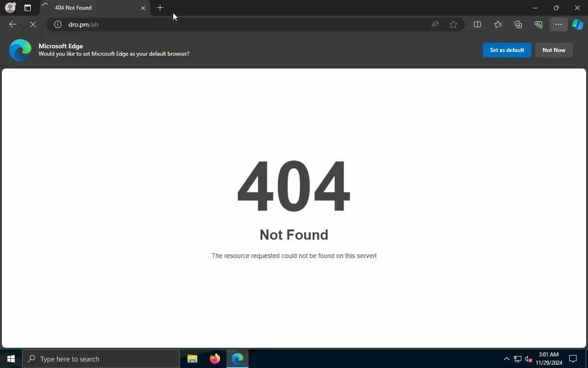The image size is (588, 368).
Task: Click the Set as default button
Action: (x=507, y=50)
